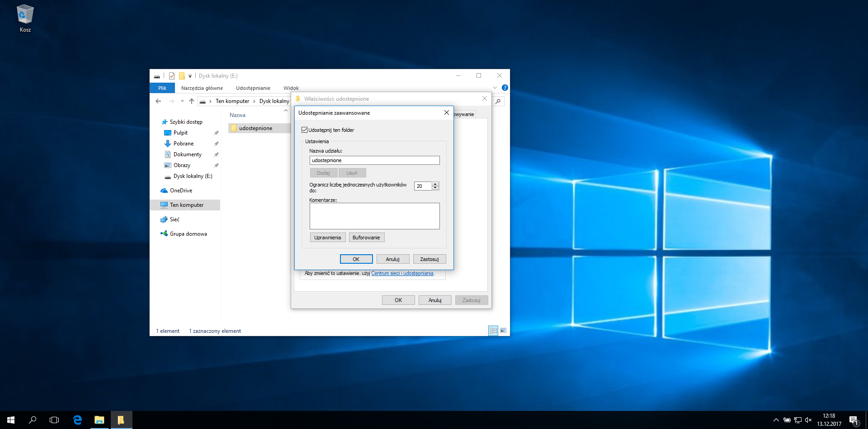Click the up-arrow navigation icon in Explorer

pyautogui.click(x=192, y=101)
